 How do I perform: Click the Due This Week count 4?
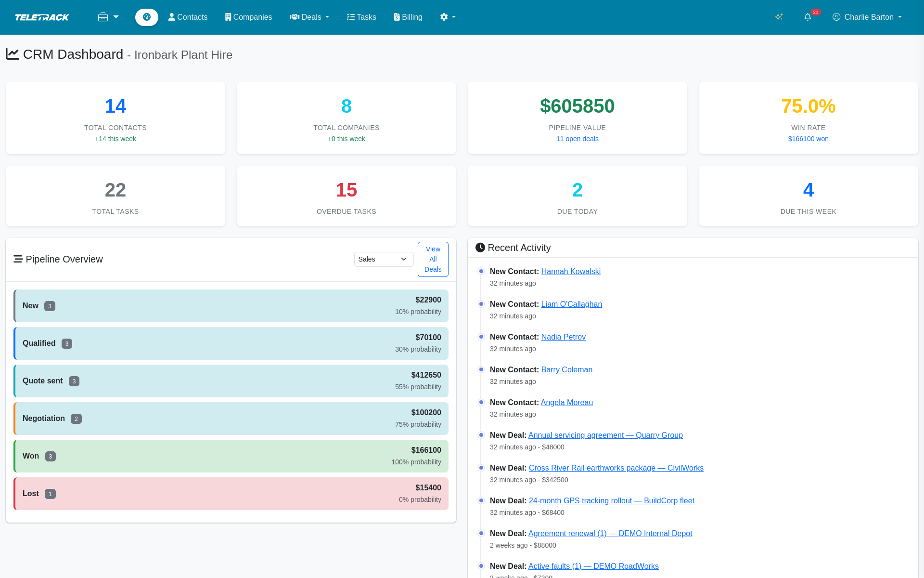[808, 190]
